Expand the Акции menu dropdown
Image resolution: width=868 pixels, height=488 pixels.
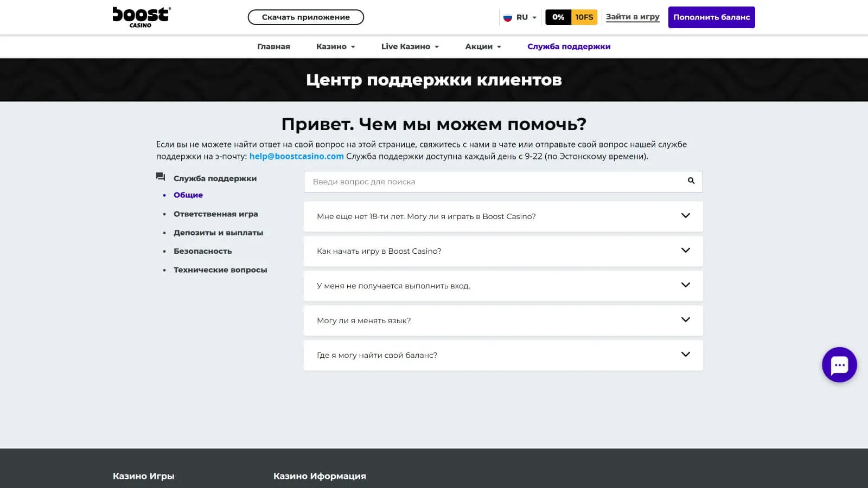pos(483,47)
